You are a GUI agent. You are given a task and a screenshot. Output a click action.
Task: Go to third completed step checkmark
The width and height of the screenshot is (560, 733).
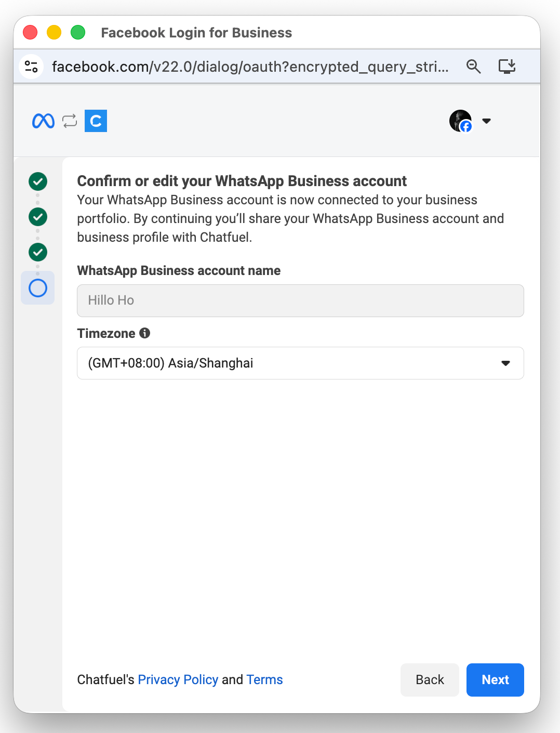(38, 252)
